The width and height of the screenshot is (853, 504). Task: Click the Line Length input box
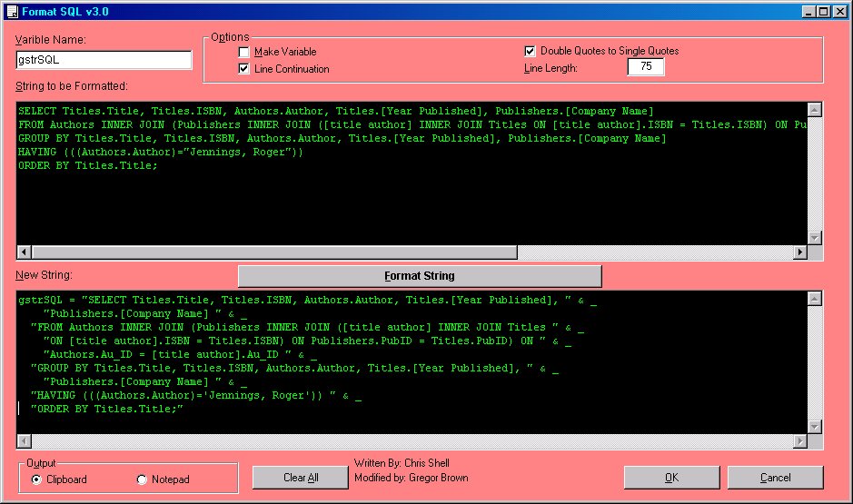[645, 67]
